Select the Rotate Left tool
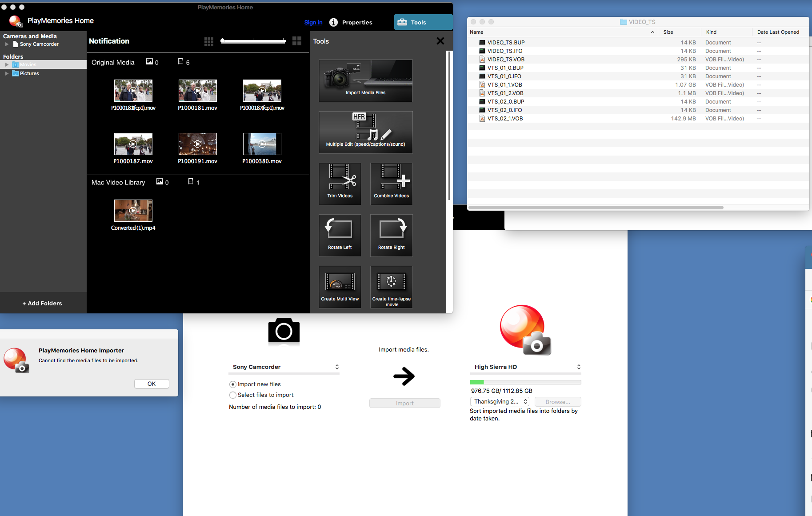This screenshot has width=812, height=516. tap(340, 236)
